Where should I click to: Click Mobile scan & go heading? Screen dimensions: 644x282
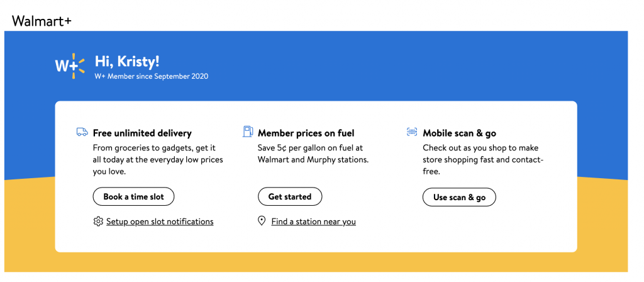[x=459, y=133]
